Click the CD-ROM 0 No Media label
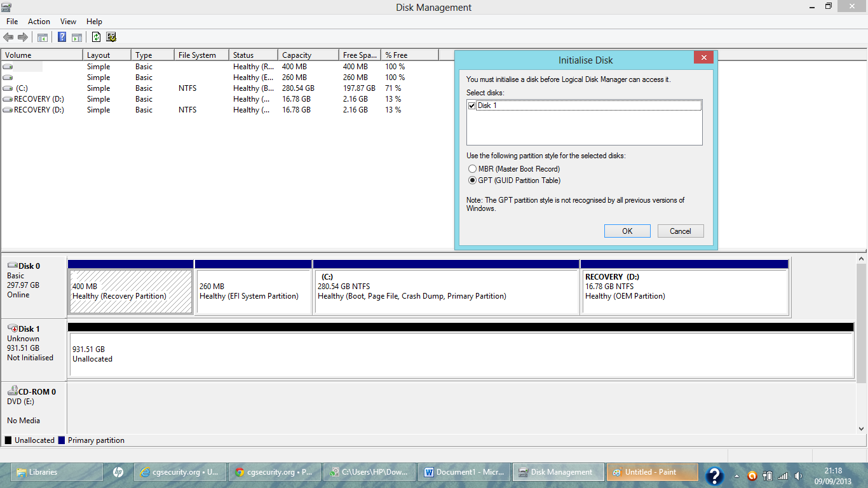Viewport: 868px width, 488px height. click(x=24, y=421)
